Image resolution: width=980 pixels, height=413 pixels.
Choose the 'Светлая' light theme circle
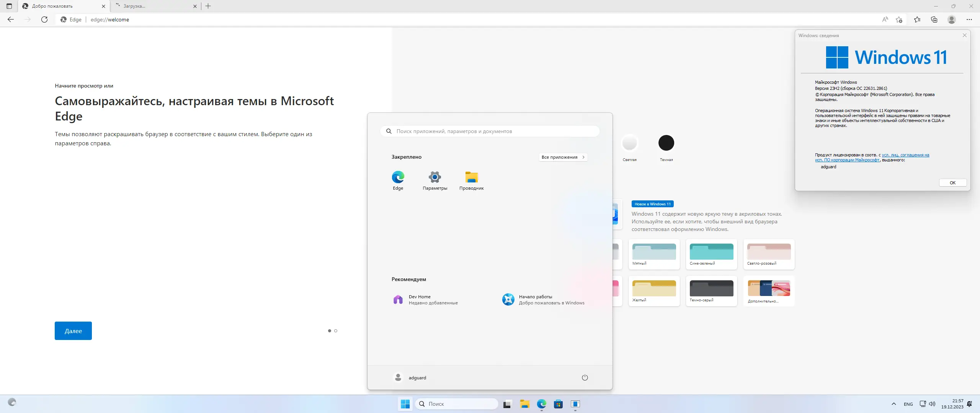629,143
